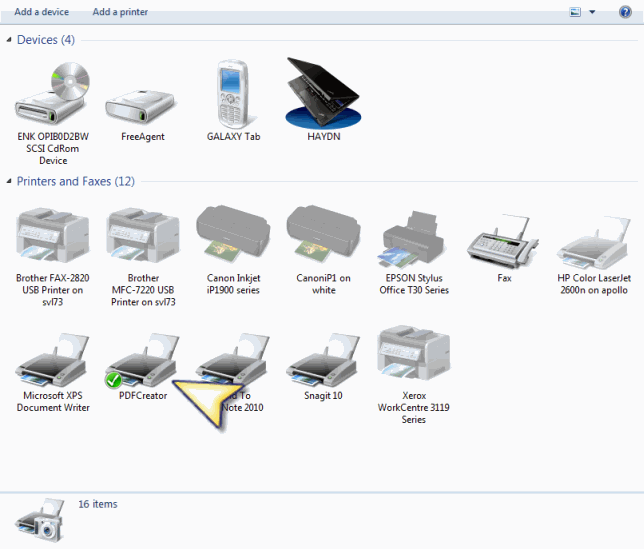Select the Brother FAX-2820 USB Printer icon
Viewport: 644px width, 549px height.
pos(53,235)
